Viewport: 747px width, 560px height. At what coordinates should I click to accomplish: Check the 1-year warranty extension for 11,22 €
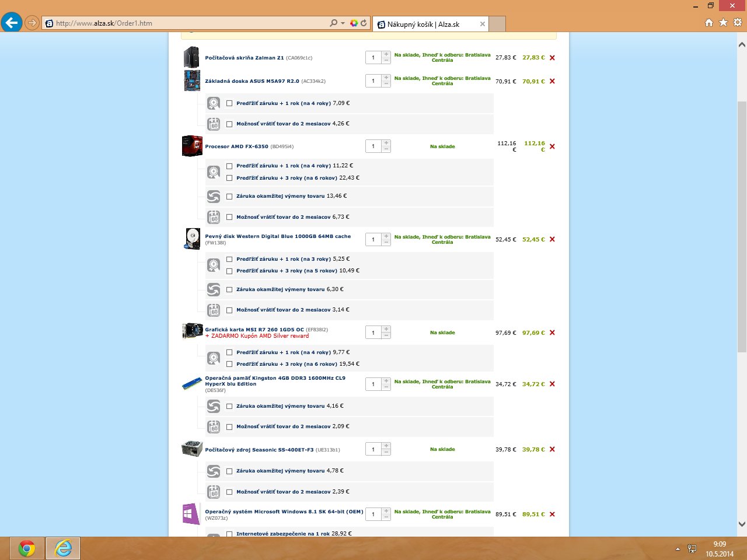tap(229, 166)
